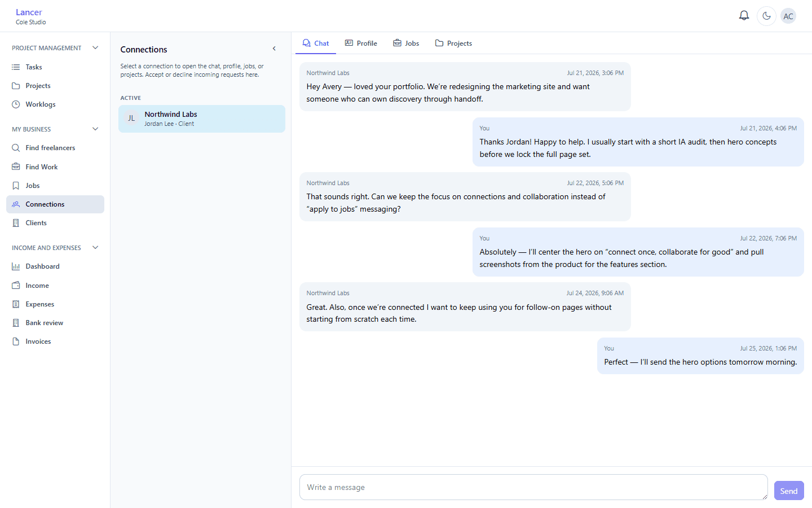This screenshot has height=508, width=812.
Task: Click the Worklogs clock icon
Action: tap(16, 104)
